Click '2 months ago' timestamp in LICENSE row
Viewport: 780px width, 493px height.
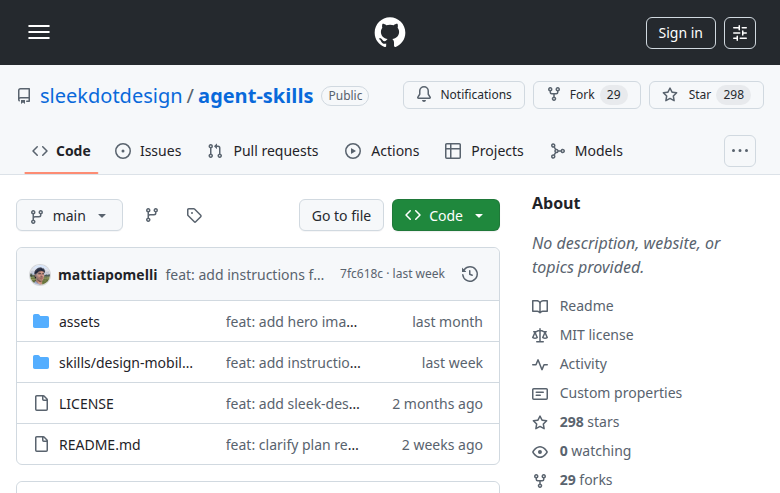click(x=437, y=404)
